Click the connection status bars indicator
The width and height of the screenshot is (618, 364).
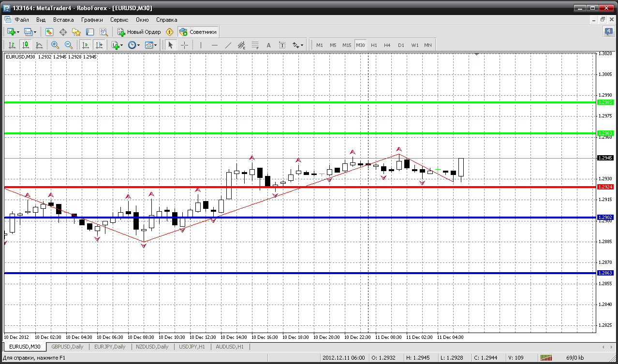point(546,358)
